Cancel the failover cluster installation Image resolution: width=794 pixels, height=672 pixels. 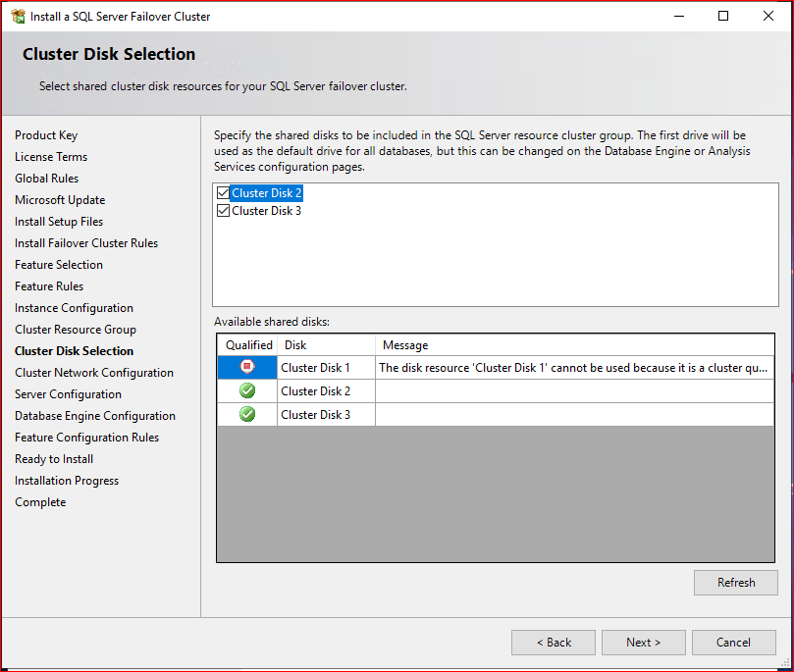coord(733,643)
